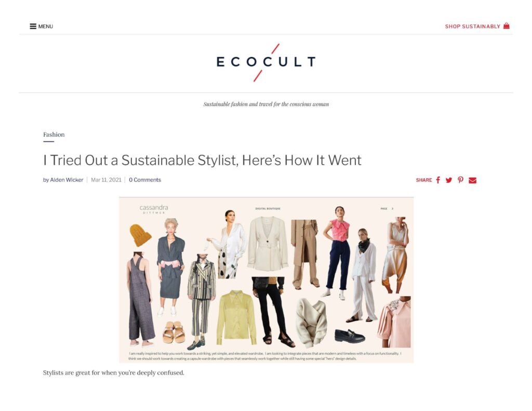Share article on Facebook
This screenshot has width=532, height=411.
coord(438,180)
